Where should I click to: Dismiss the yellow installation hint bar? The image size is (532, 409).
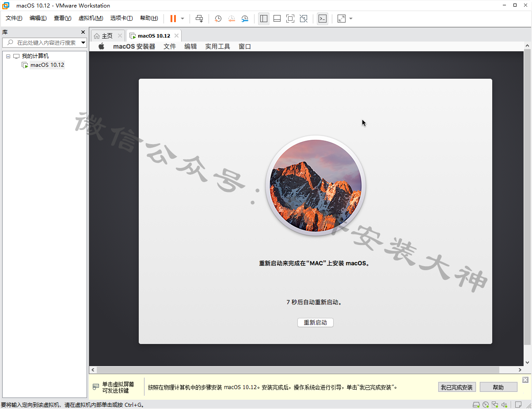click(x=525, y=380)
